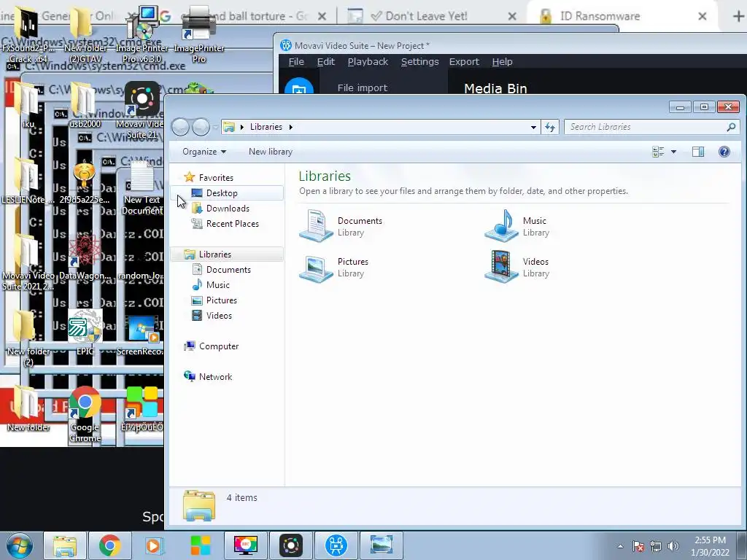Click the Movavi import tab icon
This screenshot has width=747, height=560.
(298, 87)
